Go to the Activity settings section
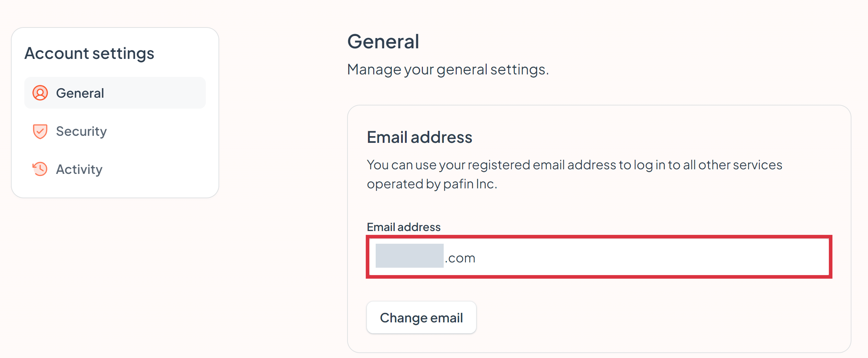The image size is (868, 358). (115, 169)
